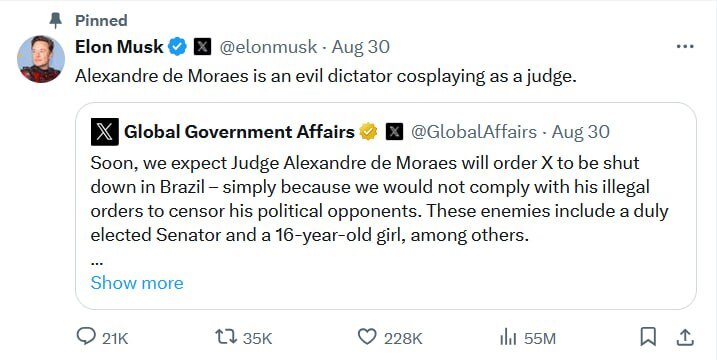Click the X logo avatar of Global Government Affairs
The width and height of the screenshot is (717, 360).
tap(105, 132)
